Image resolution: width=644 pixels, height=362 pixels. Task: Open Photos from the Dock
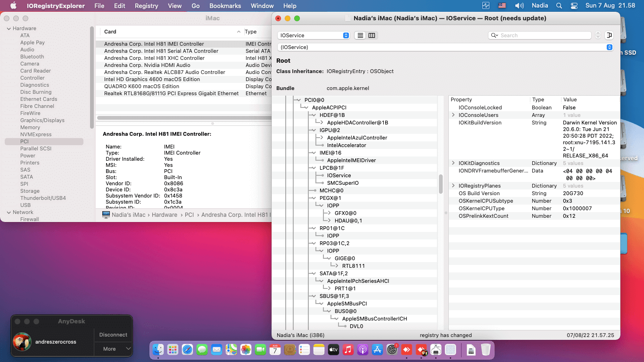tap(246, 350)
